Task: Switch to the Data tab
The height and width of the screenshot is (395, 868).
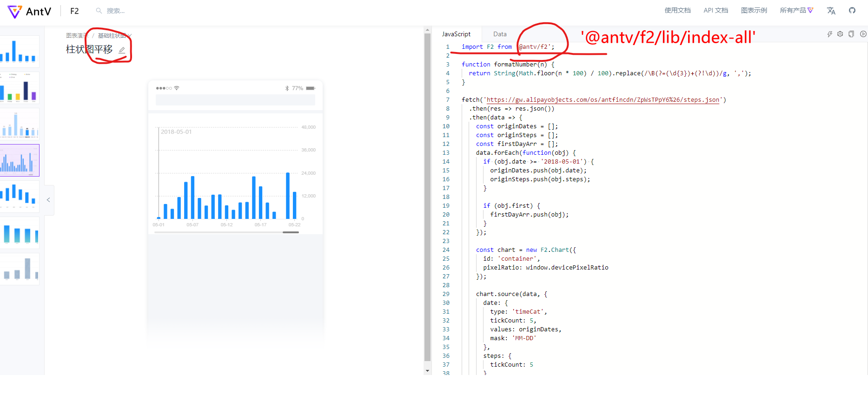Action: (x=500, y=34)
